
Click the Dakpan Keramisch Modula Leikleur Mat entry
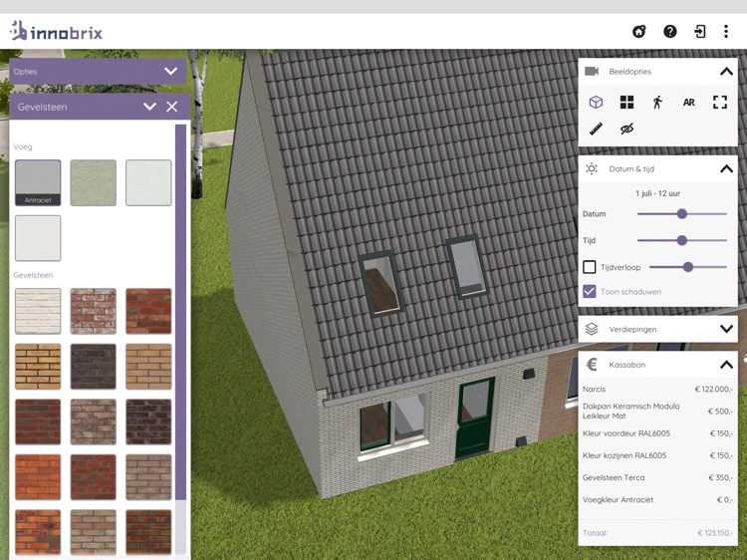tap(657, 411)
